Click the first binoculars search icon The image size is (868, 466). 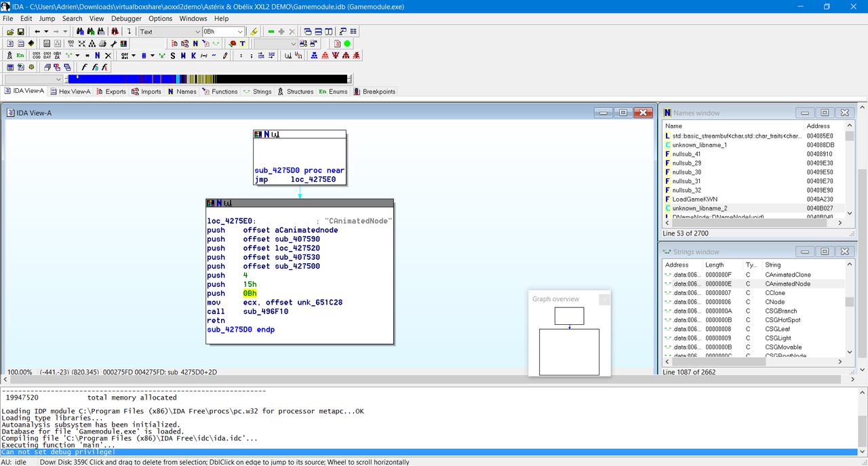80,32
